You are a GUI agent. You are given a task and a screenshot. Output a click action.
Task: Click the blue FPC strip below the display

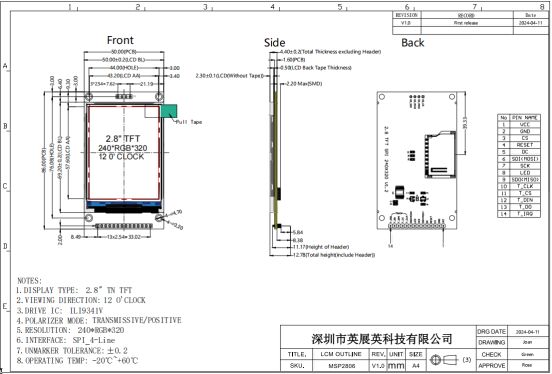pos(124,203)
